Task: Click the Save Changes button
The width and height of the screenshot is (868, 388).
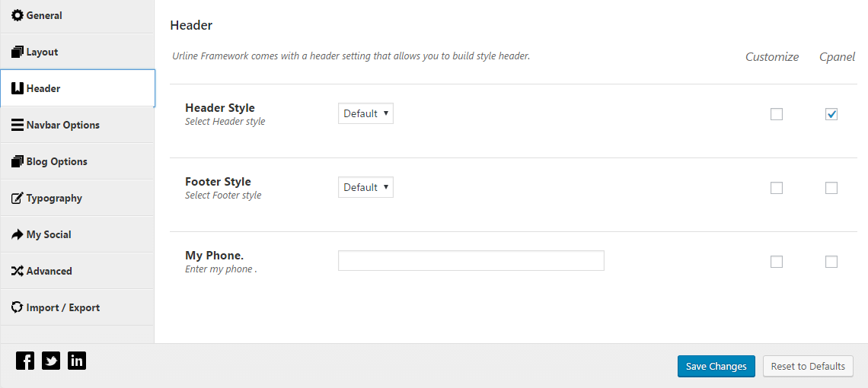Action: (x=716, y=367)
